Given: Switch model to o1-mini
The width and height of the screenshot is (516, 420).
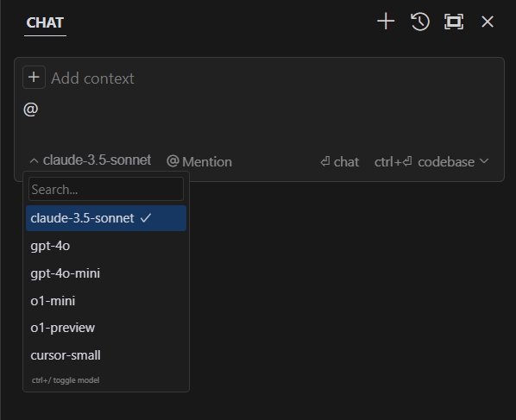Looking at the screenshot, I should [x=106, y=301].
